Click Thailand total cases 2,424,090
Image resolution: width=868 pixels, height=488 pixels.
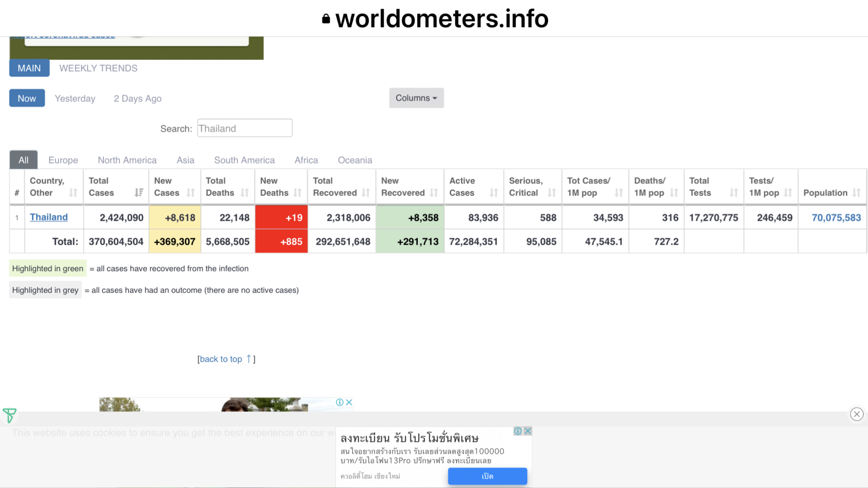[122, 218]
